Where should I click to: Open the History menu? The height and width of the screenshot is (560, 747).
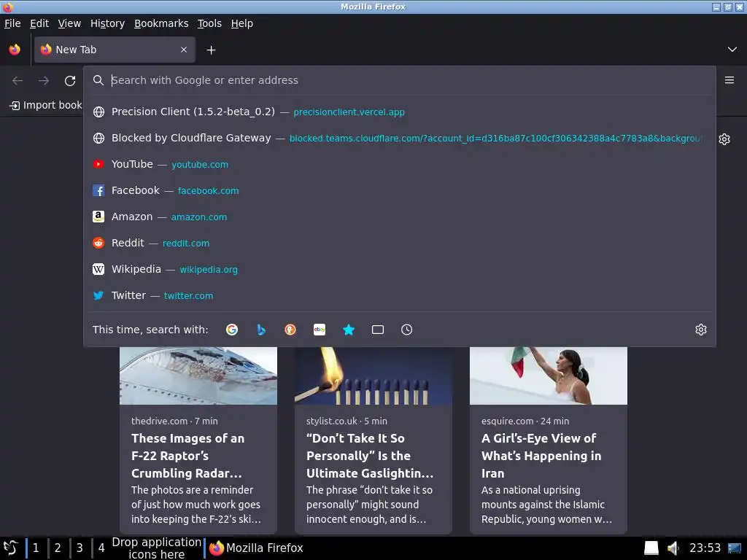point(108,23)
